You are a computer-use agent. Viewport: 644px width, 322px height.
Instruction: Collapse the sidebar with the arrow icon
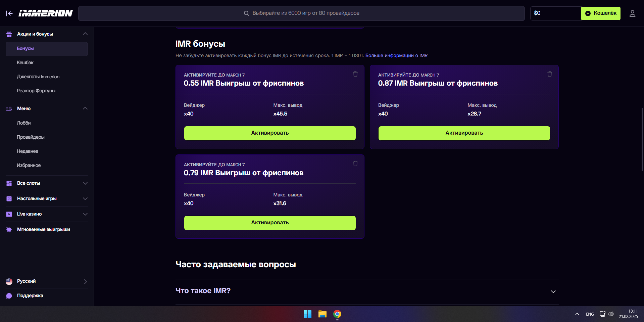[x=9, y=13]
